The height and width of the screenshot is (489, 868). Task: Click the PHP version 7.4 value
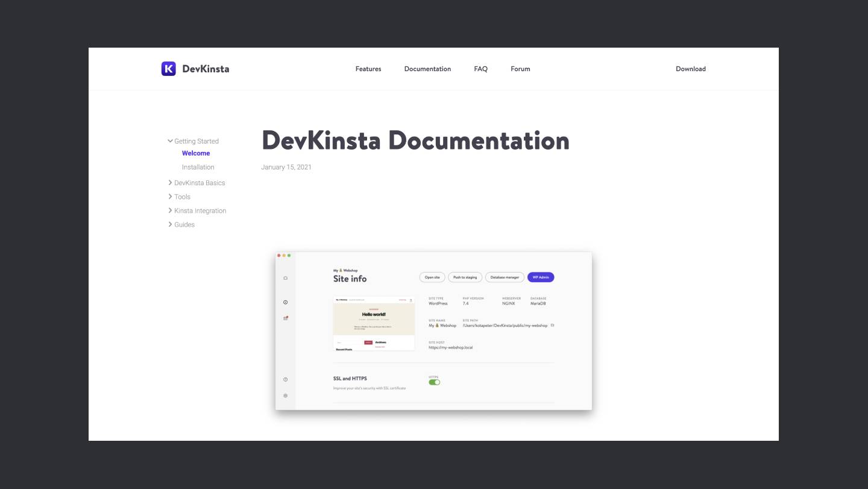point(465,304)
